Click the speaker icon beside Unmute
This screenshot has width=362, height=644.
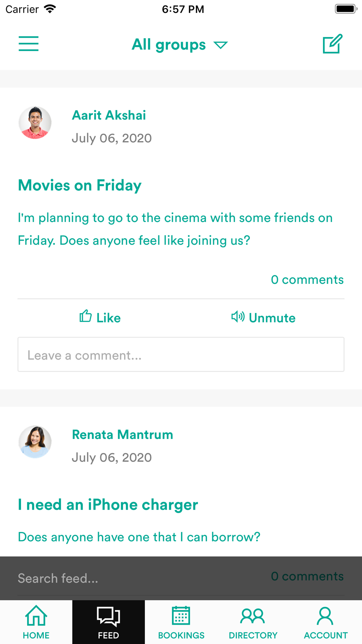pos(238,317)
